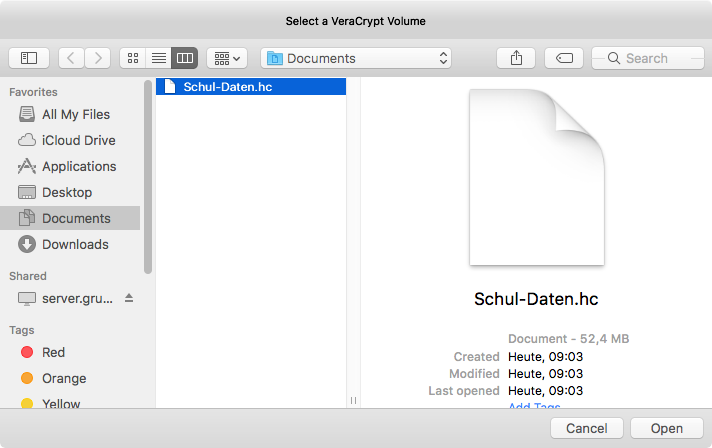Go forward with the right arrow

point(97,58)
